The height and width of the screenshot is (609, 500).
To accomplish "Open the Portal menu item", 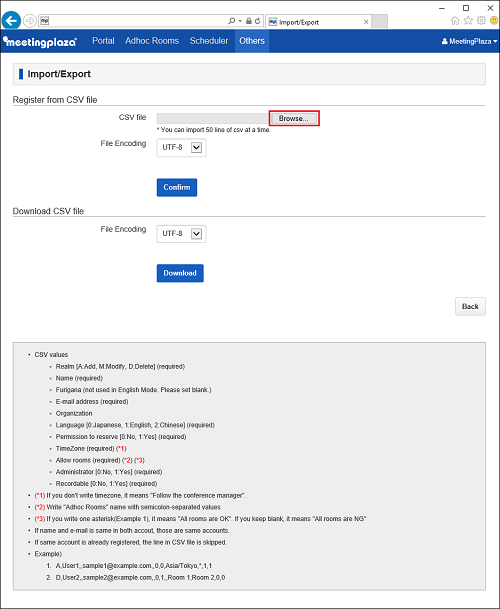I will pyautogui.click(x=103, y=41).
